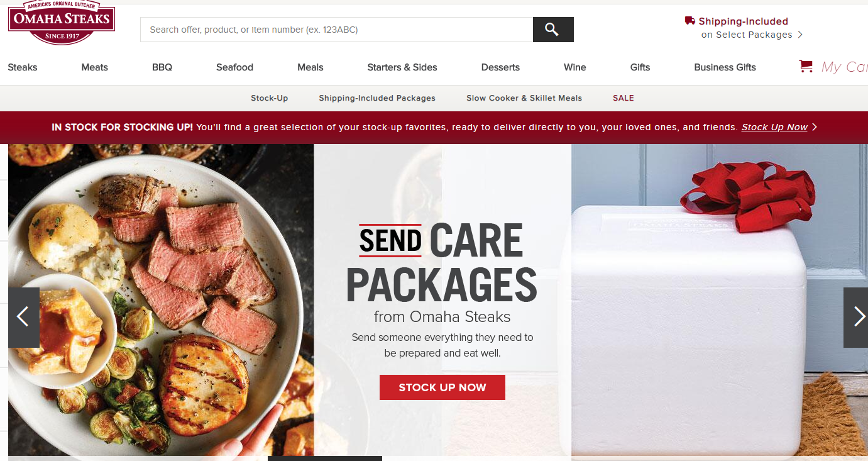Open the shopping cart icon
Viewport: 868px width, 461px height.
pos(806,67)
